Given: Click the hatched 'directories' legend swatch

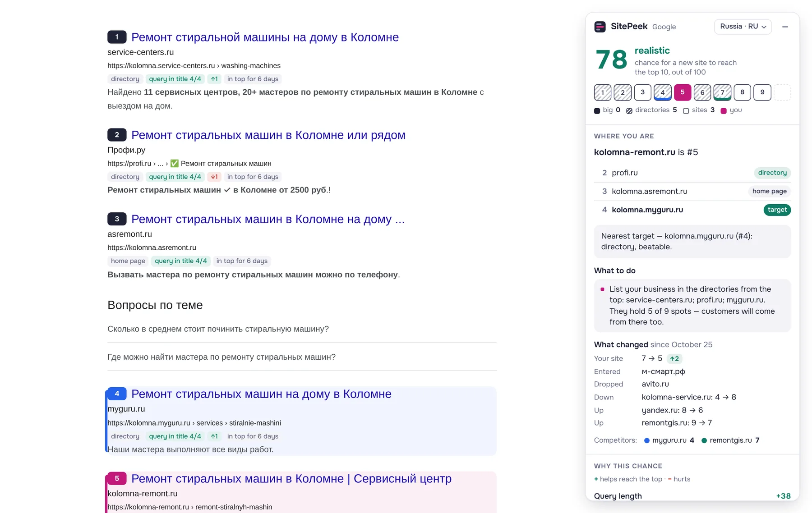Looking at the screenshot, I should 629,110.
